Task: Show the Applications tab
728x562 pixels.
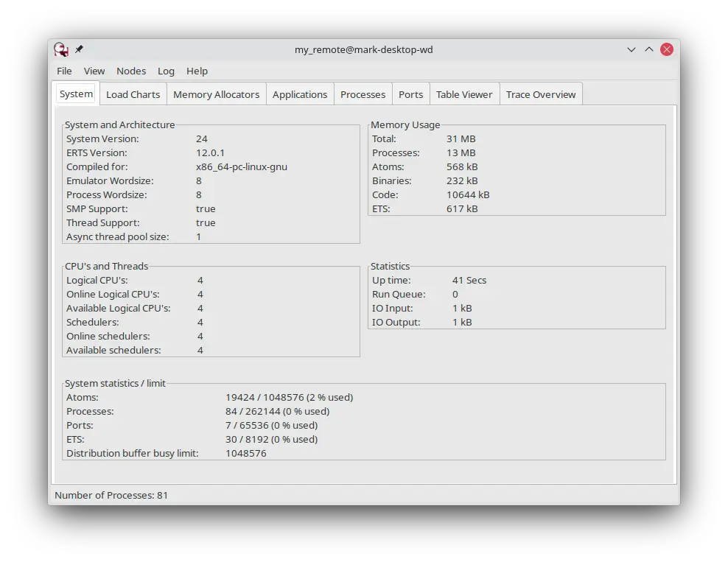Action: pos(300,94)
